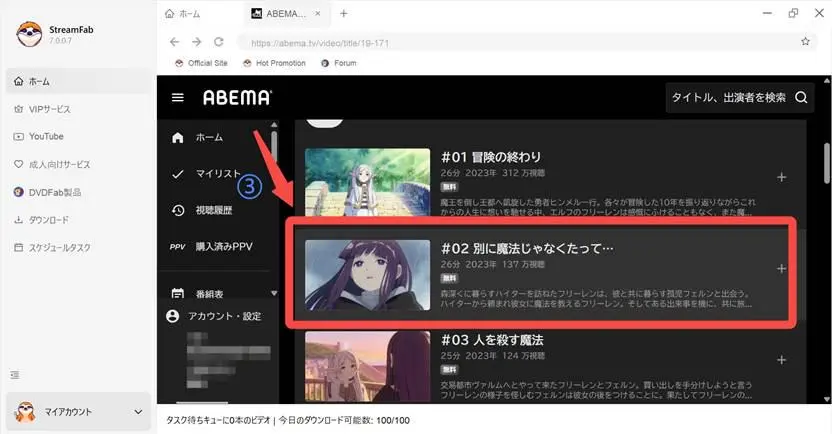832x434 pixels.
Task: Reload the page with the refresh icon
Action: [219, 42]
